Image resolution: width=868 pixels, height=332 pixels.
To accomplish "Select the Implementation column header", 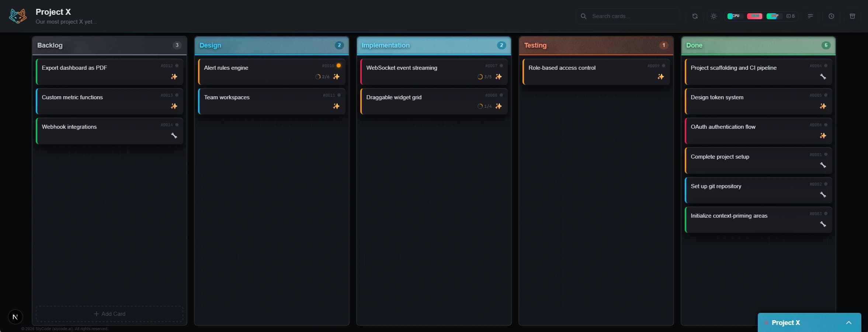I will pos(434,45).
